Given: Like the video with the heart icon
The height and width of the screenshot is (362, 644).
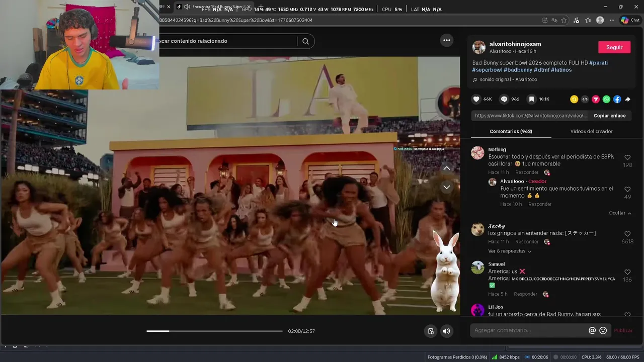Looking at the screenshot, I should pos(476,100).
